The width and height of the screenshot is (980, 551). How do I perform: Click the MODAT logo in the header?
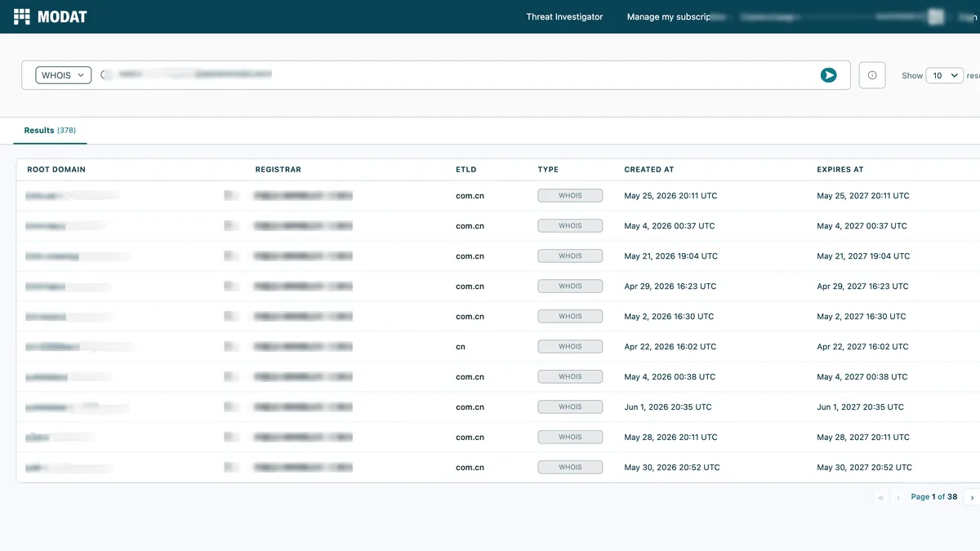(x=50, y=16)
